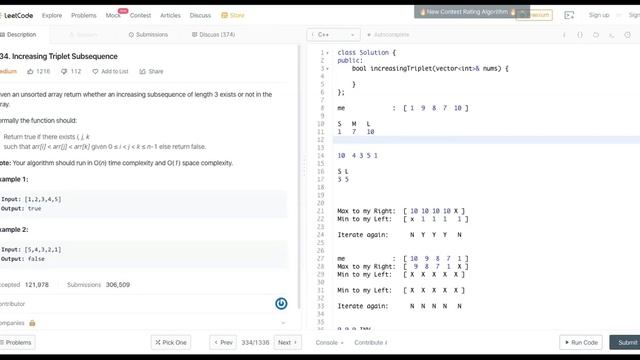Open the Problems list button at bottom
The width and height of the screenshot is (640, 360).
[x=17, y=342]
